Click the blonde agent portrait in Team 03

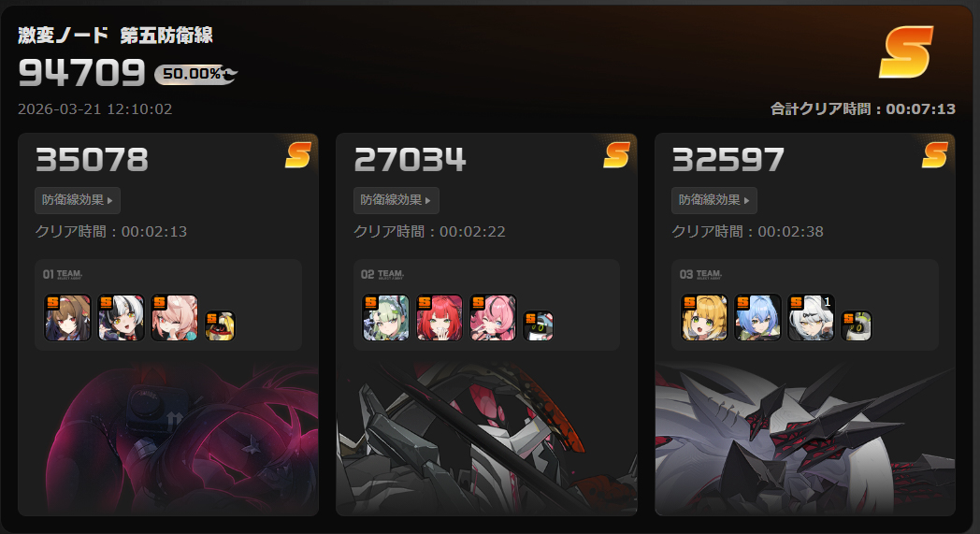click(x=704, y=318)
